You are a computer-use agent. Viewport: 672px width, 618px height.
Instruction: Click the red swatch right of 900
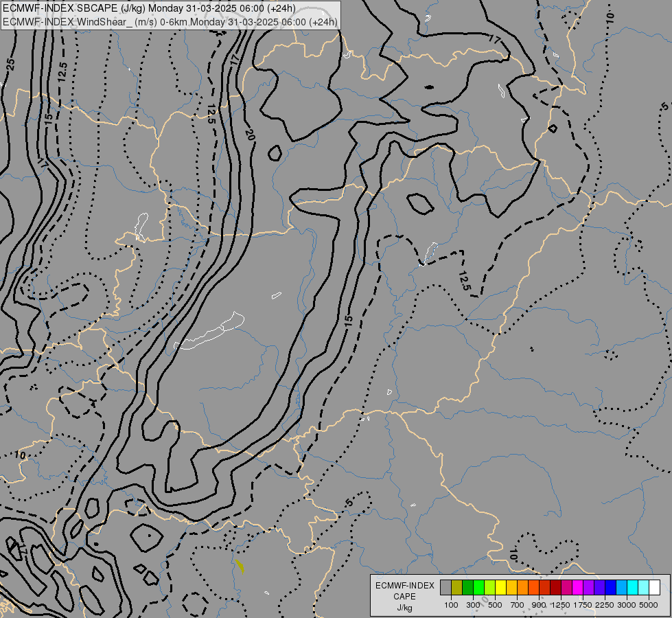(545, 587)
